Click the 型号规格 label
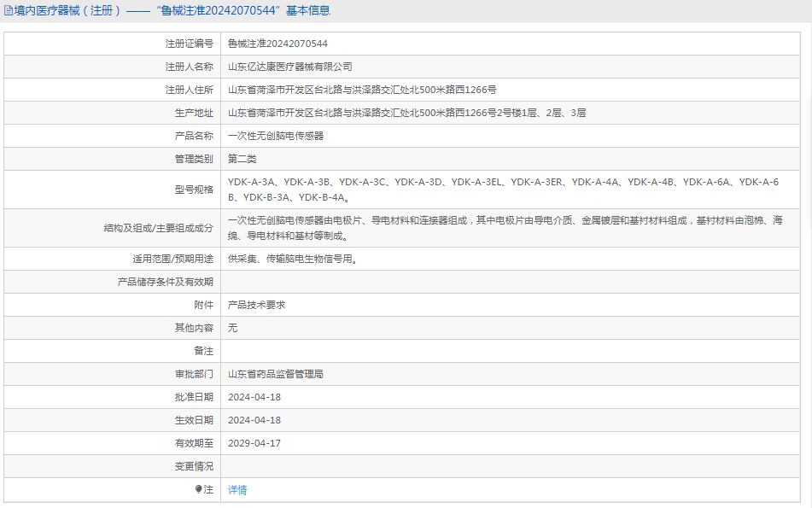The width and height of the screenshot is (812, 508). pos(194,190)
